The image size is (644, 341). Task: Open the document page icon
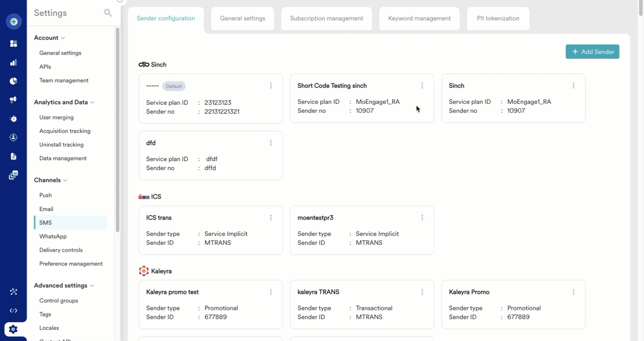pyautogui.click(x=13, y=156)
